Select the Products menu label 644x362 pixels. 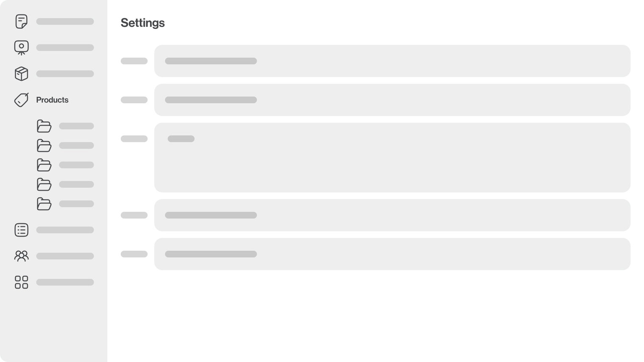click(x=52, y=100)
